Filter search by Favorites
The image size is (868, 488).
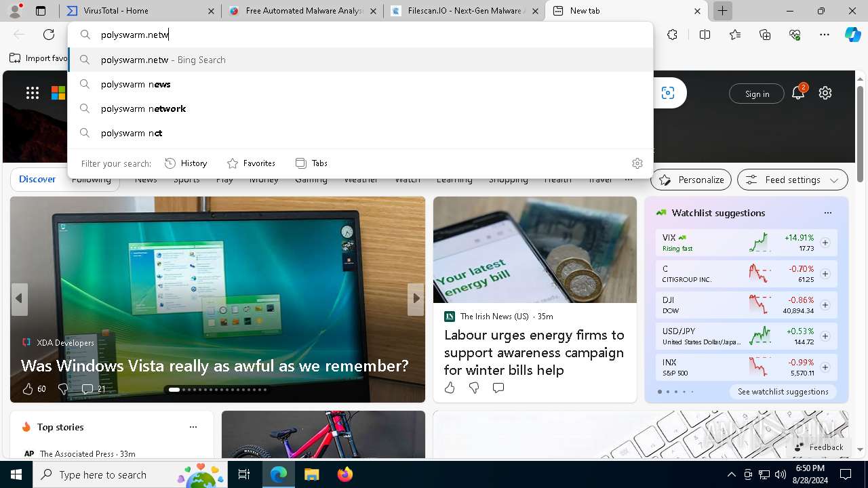pyautogui.click(x=251, y=163)
